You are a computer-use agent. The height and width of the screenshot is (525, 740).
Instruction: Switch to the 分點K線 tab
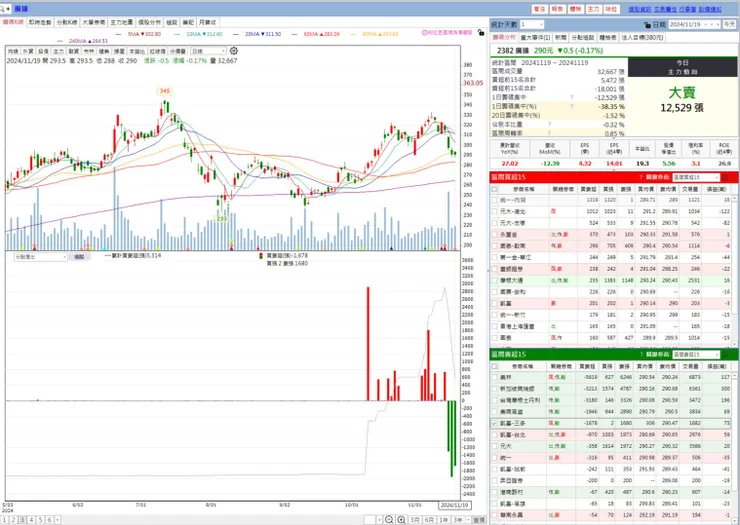tap(67, 23)
